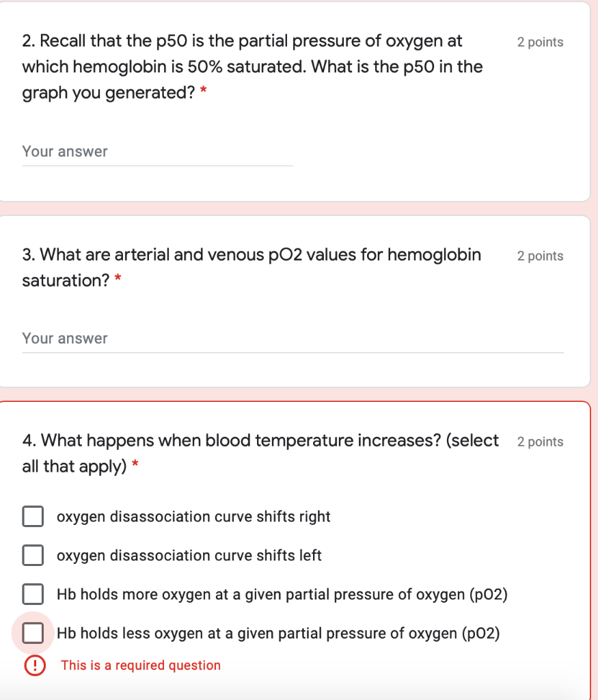The width and height of the screenshot is (598, 700).
Task: Click the question 4 heading text
Action: tap(260, 453)
